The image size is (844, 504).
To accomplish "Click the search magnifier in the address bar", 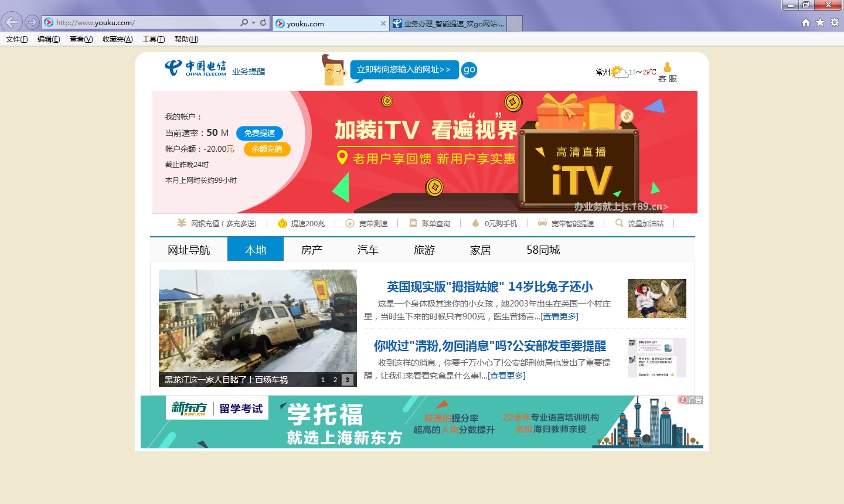I will pyautogui.click(x=244, y=22).
